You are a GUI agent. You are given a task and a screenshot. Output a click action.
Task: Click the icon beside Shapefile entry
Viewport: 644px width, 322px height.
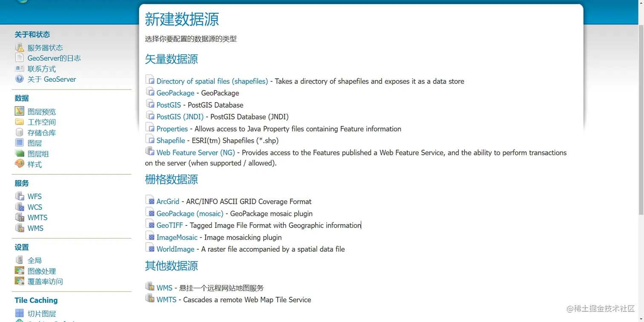[x=150, y=139]
